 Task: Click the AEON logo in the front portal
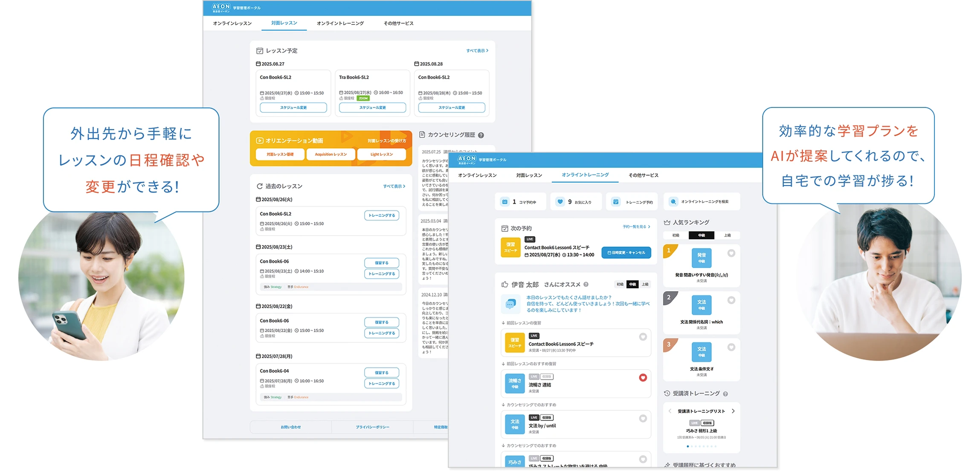(x=466, y=159)
